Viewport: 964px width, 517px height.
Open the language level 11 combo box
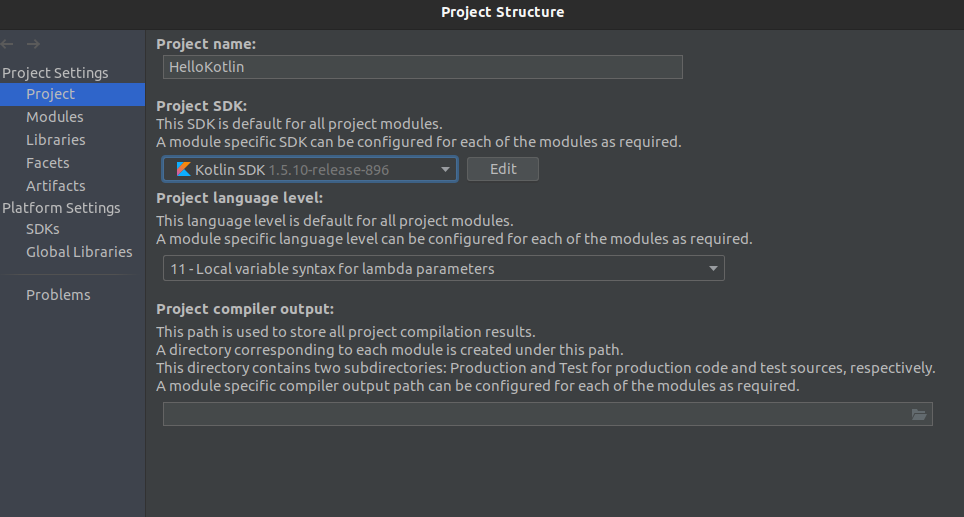(x=443, y=269)
